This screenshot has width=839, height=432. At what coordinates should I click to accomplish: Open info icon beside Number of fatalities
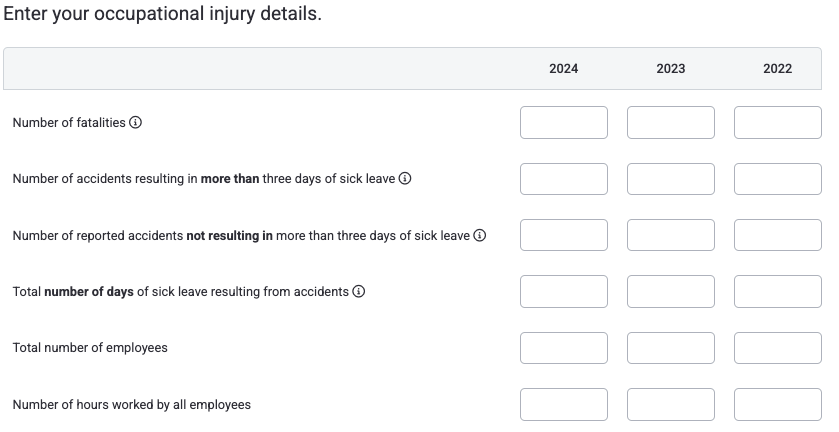tap(136, 123)
